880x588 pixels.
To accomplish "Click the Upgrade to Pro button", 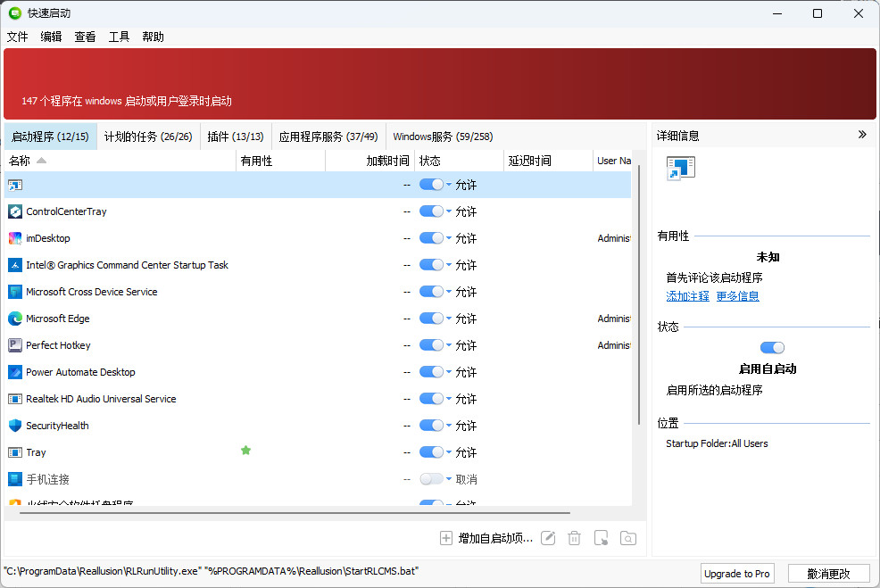I will point(737,574).
